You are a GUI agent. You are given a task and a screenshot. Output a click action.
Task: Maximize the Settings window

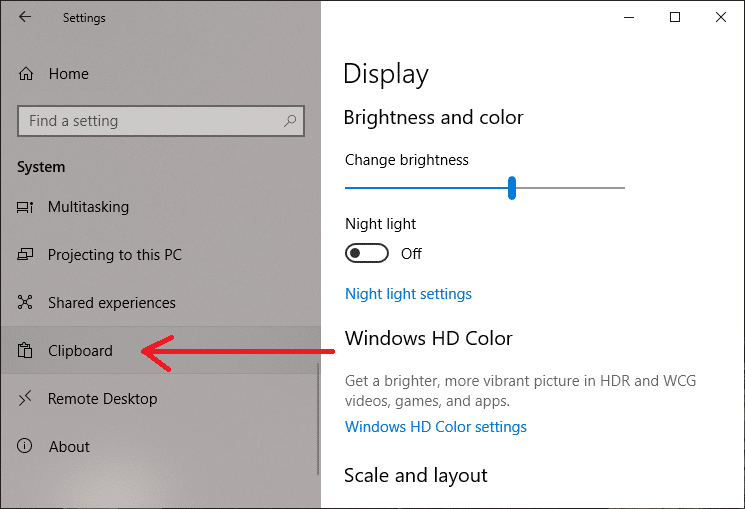pos(675,17)
